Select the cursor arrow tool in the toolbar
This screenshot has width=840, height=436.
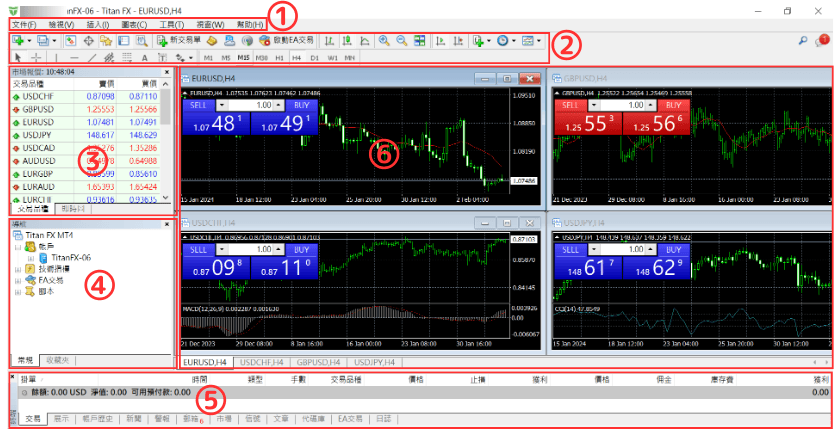(x=19, y=58)
